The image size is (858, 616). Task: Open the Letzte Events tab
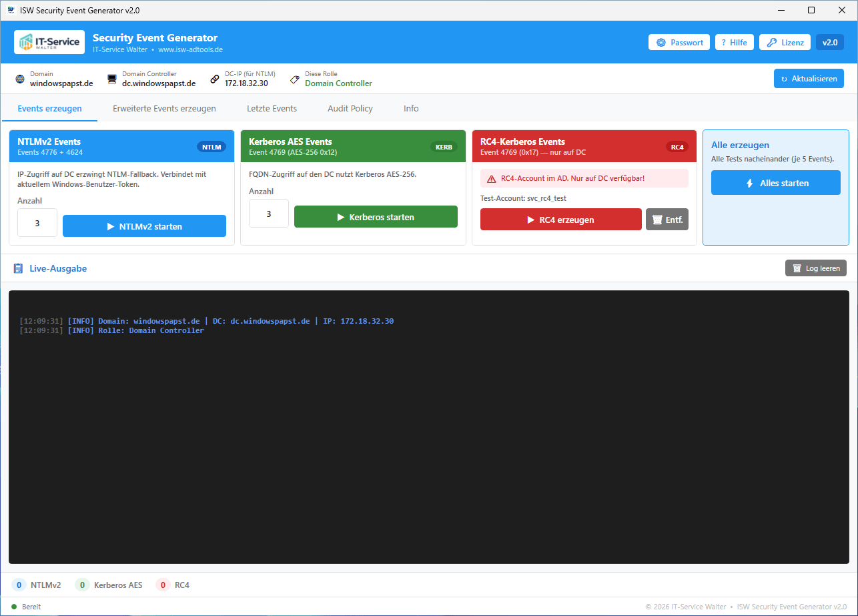[x=272, y=108]
